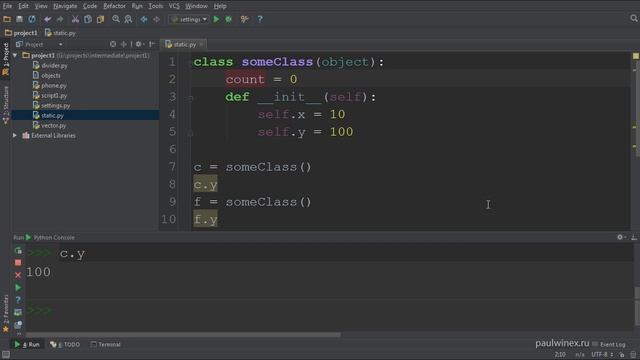Open the Event Log

(609, 344)
